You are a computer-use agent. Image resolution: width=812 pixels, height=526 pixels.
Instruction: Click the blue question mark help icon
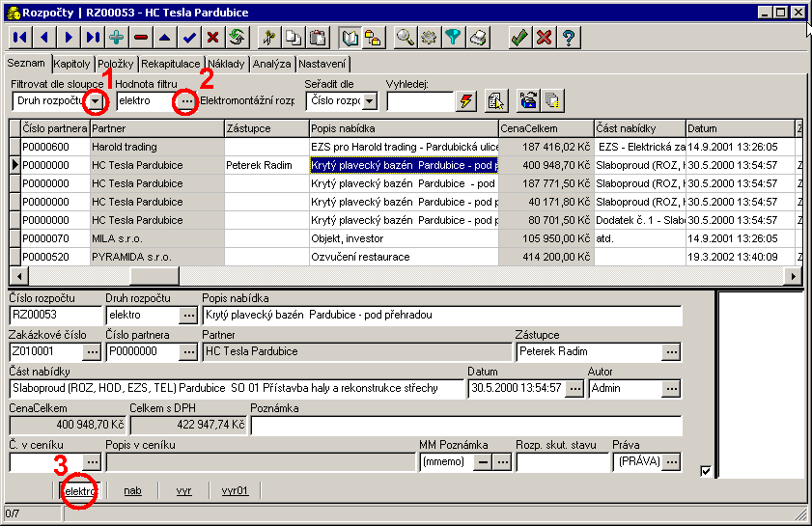(570, 38)
